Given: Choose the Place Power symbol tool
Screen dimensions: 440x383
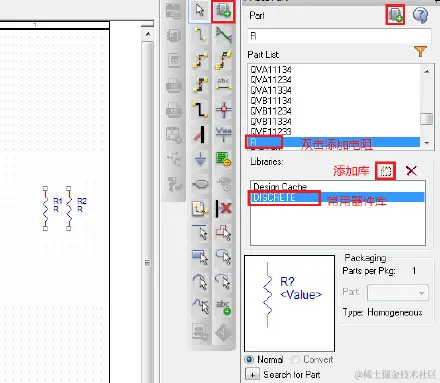Looking at the screenshot, I should point(223,134).
